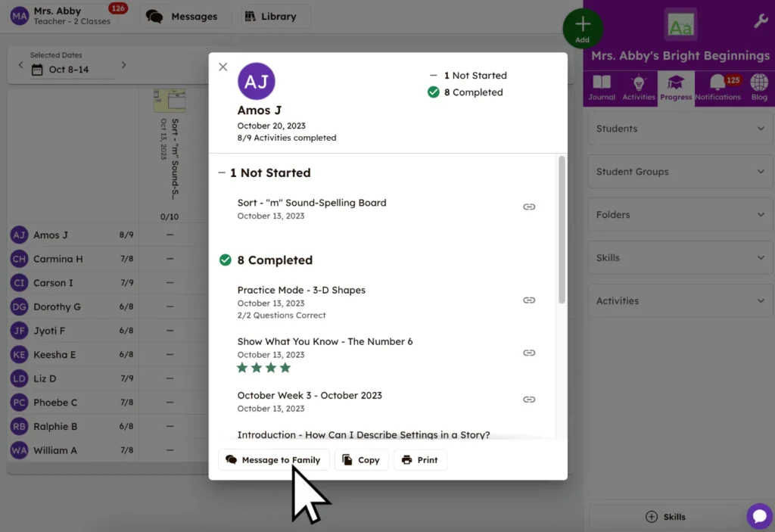Select student Carson I in list
This screenshot has width=775, height=532.
click(53, 283)
